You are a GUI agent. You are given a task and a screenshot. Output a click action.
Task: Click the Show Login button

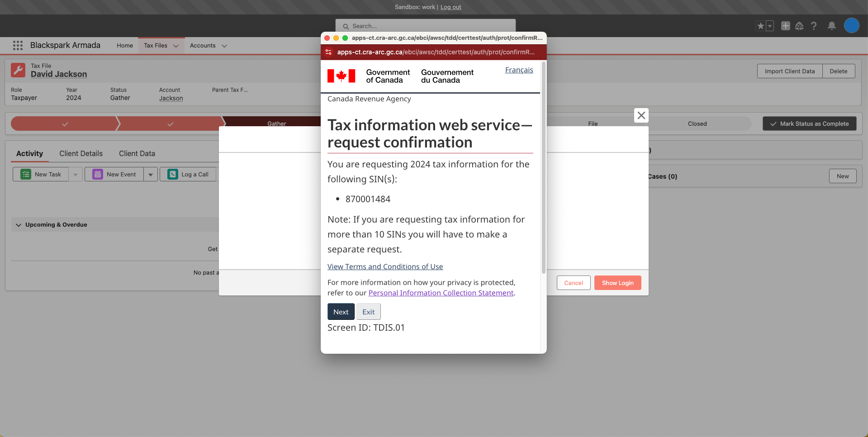pos(618,283)
